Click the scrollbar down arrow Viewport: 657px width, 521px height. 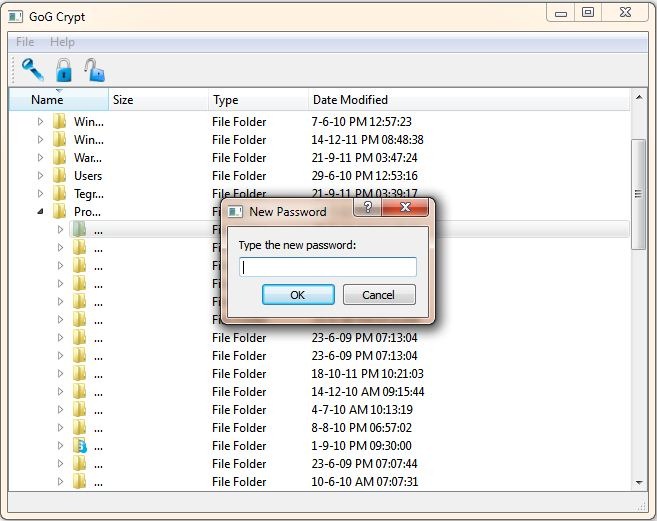pos(638,482)
